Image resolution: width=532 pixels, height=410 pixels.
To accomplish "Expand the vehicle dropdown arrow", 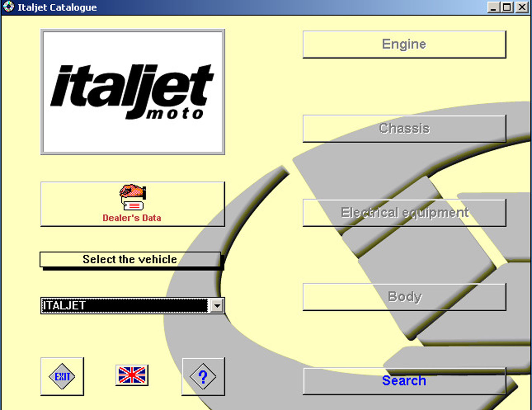I will [x=217, y=306].
